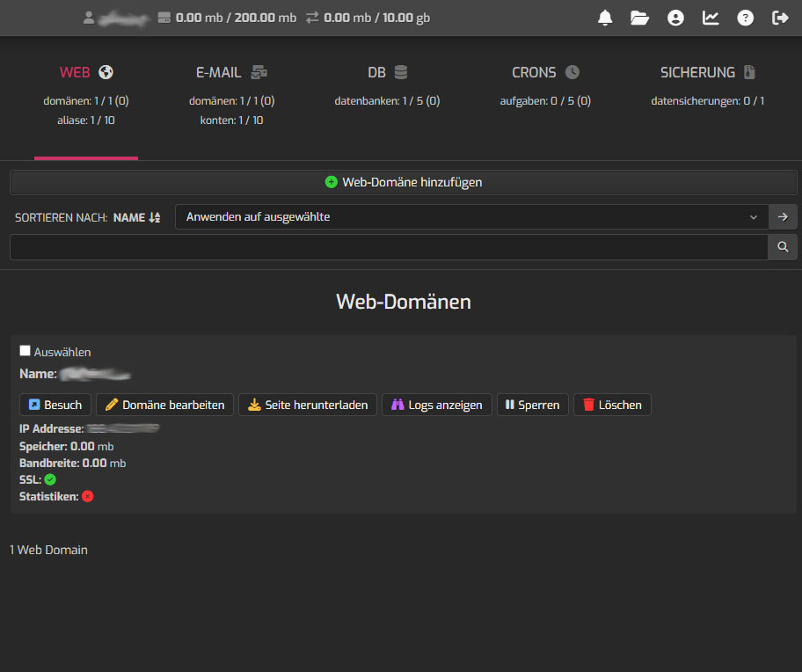The height and width of the screenshot is (672, 802).
Task: Click the user account profile icon
Action: [x=675, y=18]
